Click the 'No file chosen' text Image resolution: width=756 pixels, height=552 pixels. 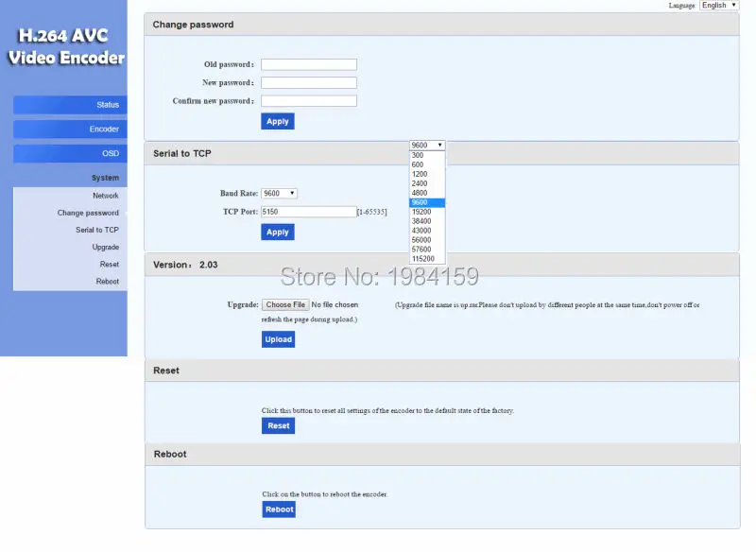[335, 304]
